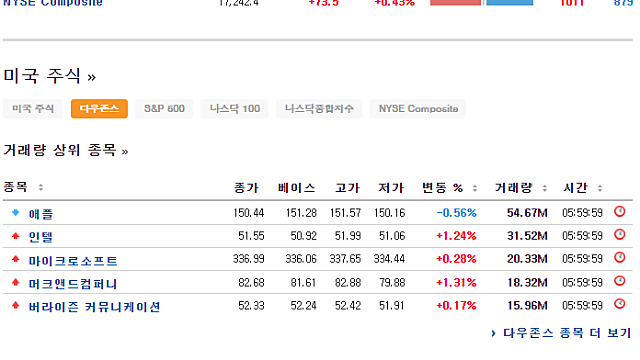Click the 15.96M volume value
Viewport: 640px width, 360px height.
(x=527, y=305)
